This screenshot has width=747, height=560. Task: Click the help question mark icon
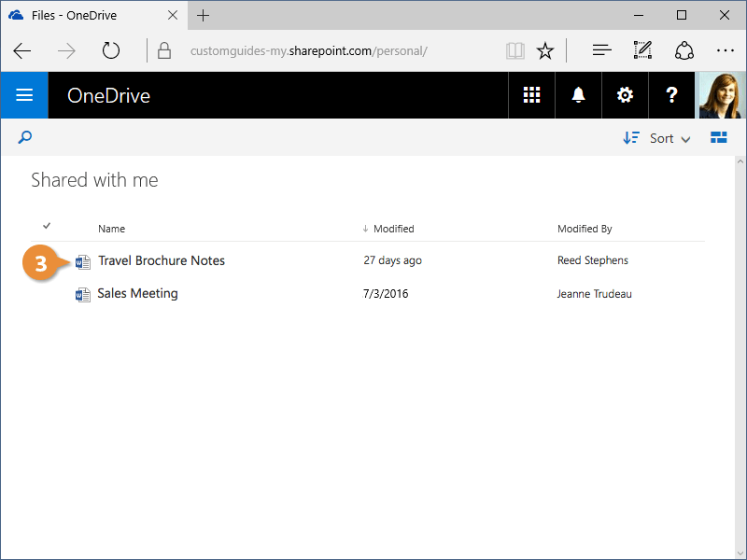pos(671,95)
